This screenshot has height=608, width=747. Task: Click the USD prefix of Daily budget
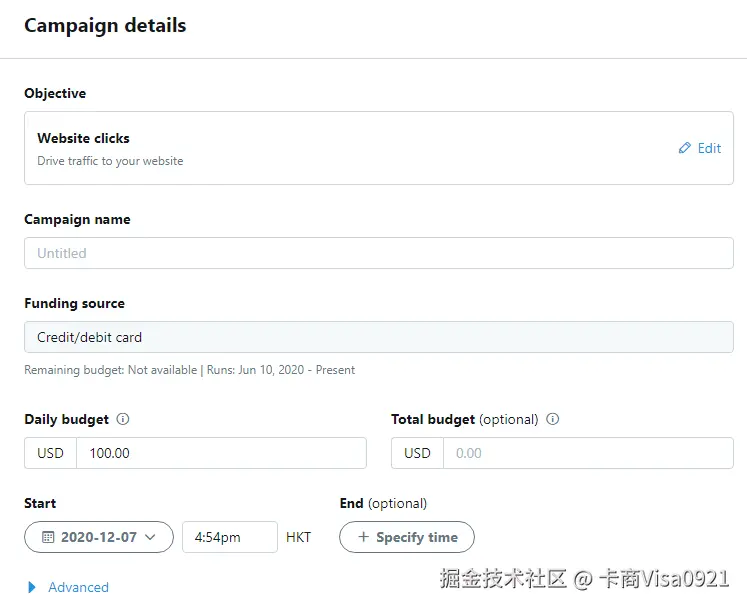(51, 453)
